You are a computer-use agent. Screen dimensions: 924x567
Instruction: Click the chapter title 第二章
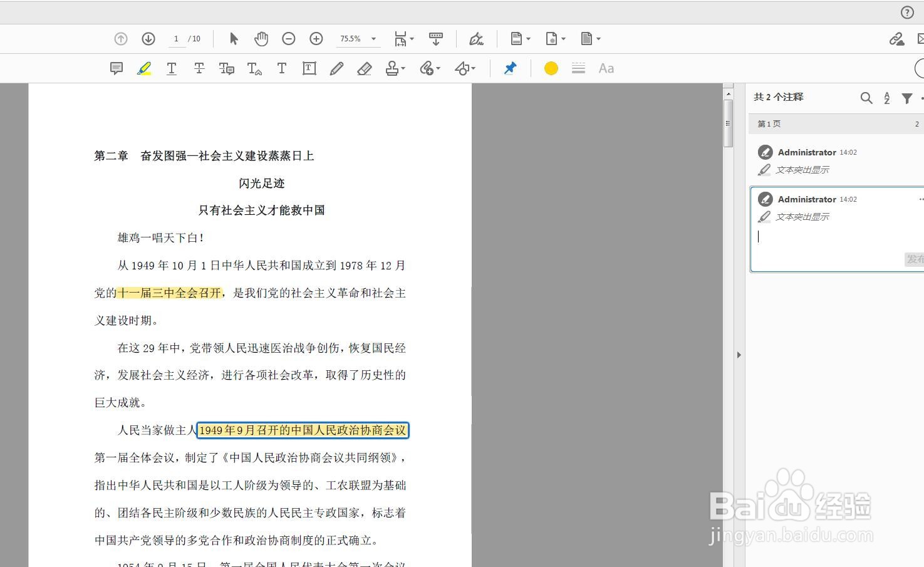(x=112, y=156)
